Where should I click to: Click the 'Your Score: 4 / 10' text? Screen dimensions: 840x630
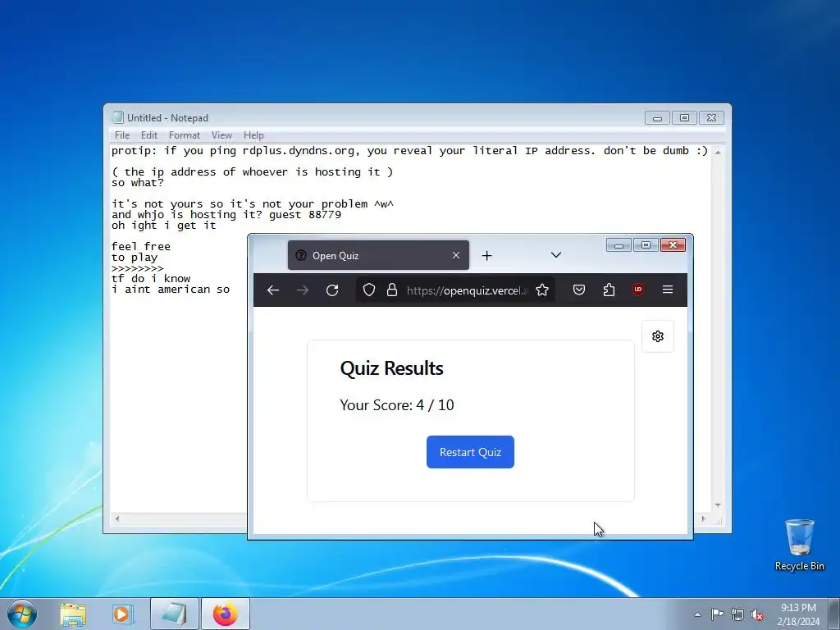pyautogui.click(x=397, y=405)
